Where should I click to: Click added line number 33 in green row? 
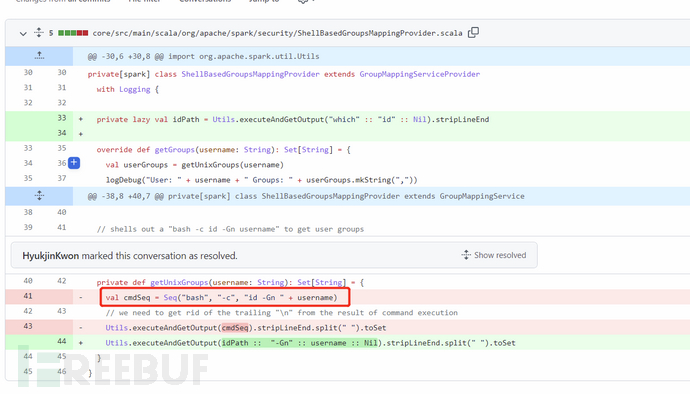pyautogui.click(x=62, y=118)
